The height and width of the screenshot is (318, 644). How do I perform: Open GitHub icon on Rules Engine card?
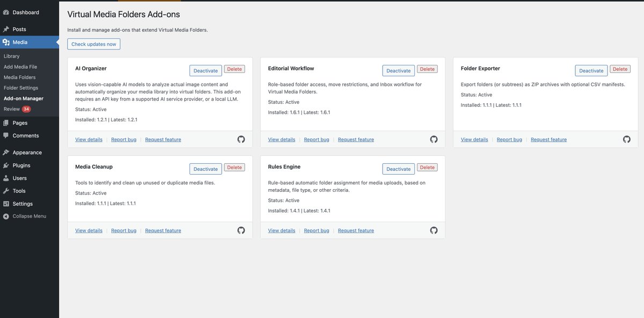[x=434, y=230]
